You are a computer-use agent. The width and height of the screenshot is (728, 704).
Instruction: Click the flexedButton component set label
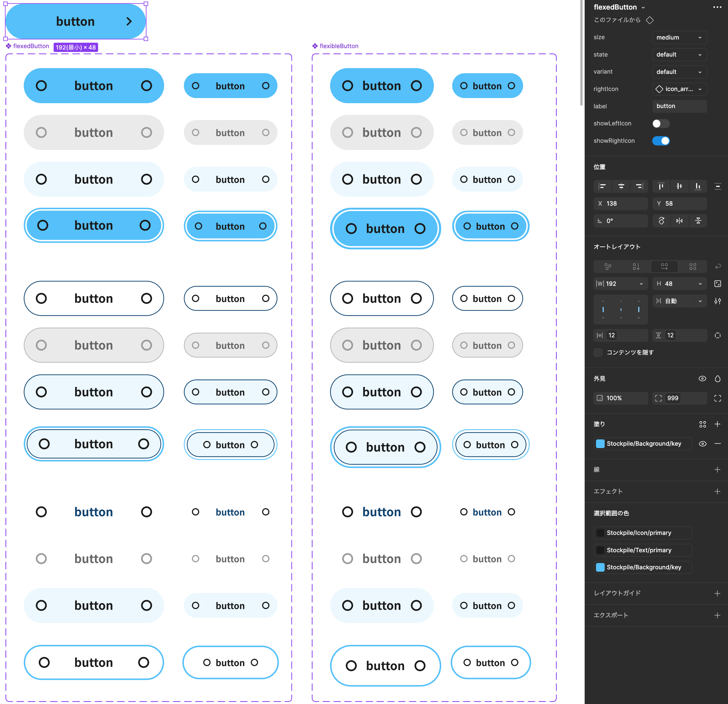[31, 46]
